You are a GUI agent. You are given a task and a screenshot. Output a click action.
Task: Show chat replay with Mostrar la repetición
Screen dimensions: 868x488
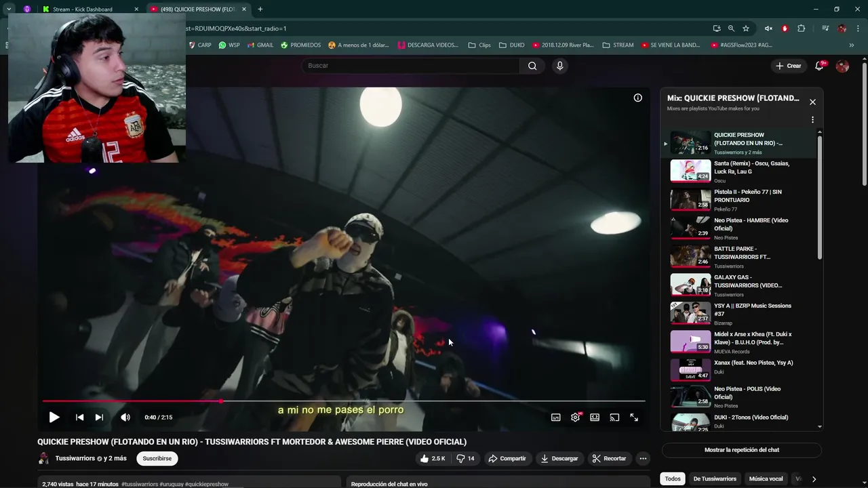tap(742, 450)
